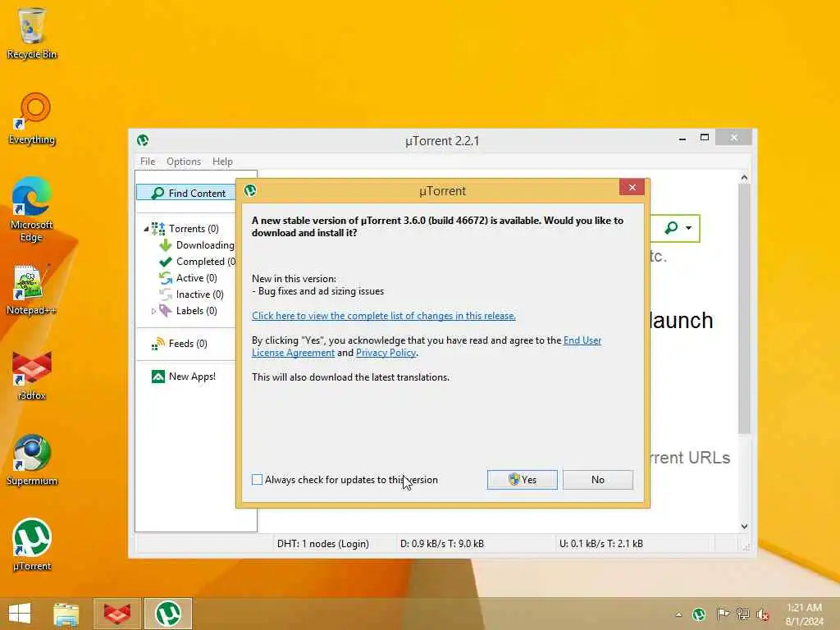Screen dimensions: 840x630
Task: Click the DHT: 1 nodes (Login) status
Action: tap(323, 544)
